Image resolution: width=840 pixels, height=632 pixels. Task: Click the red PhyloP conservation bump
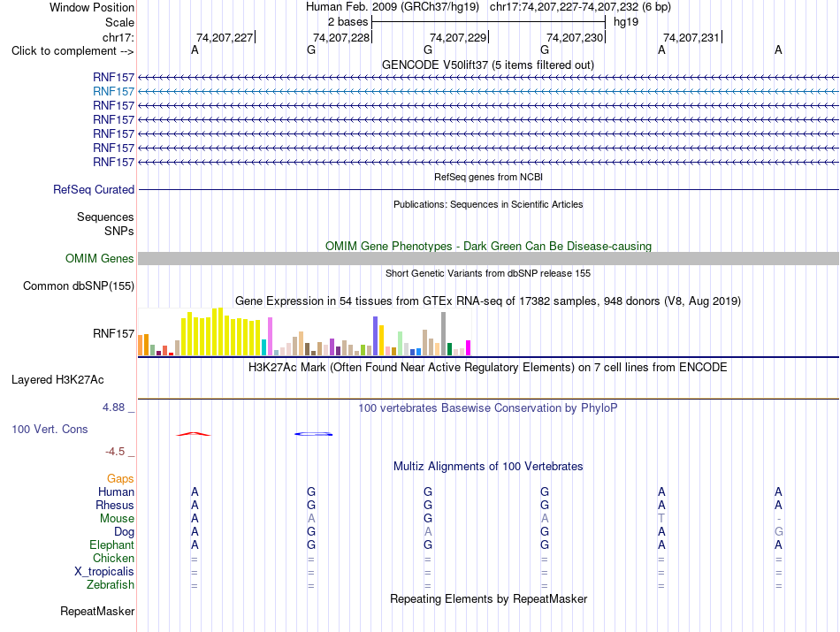(194, 434)
